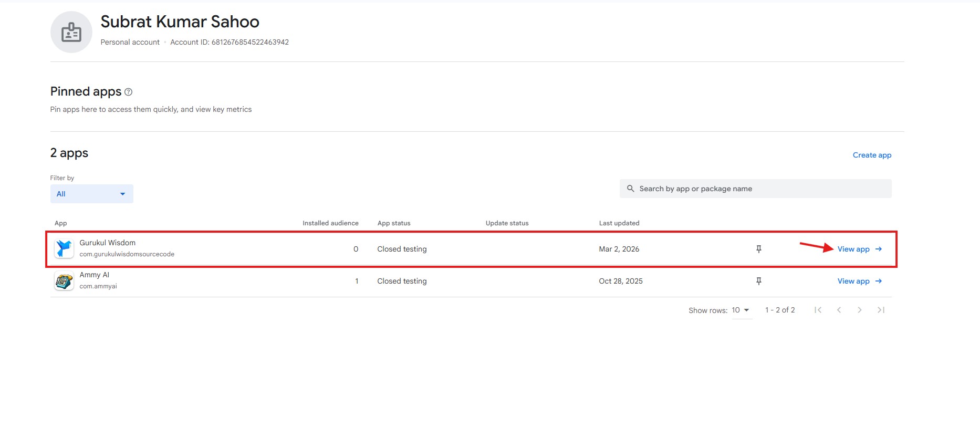
Task: Pin the Gurukul Wisdom app
Action: click(758, 249)
